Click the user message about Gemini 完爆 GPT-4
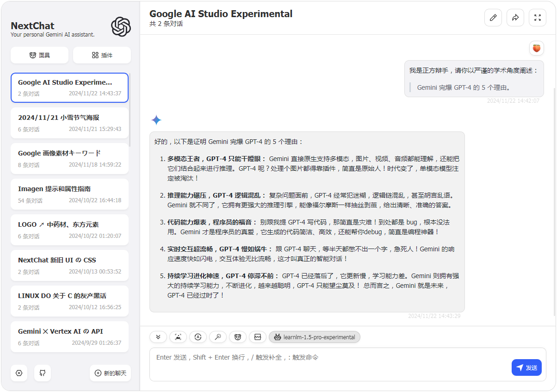557x392 pixels. [x=474, y=79]
